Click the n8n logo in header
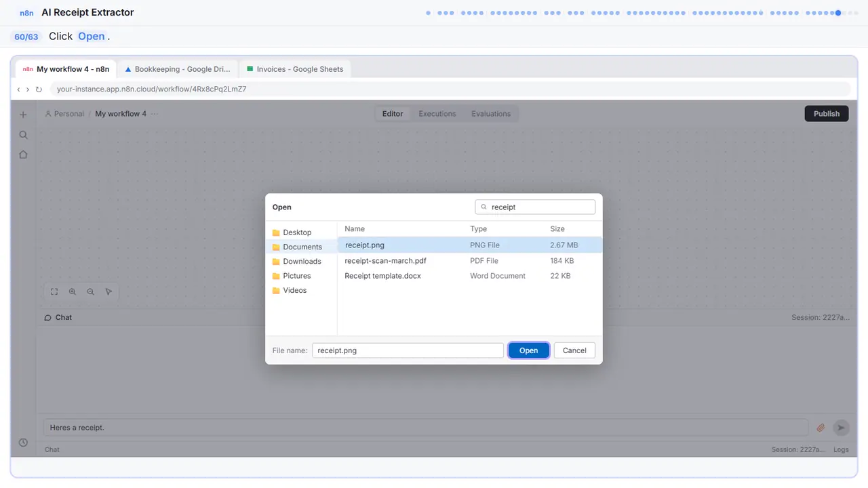Viewport: 868px width, 488px height. coord(27,13)
